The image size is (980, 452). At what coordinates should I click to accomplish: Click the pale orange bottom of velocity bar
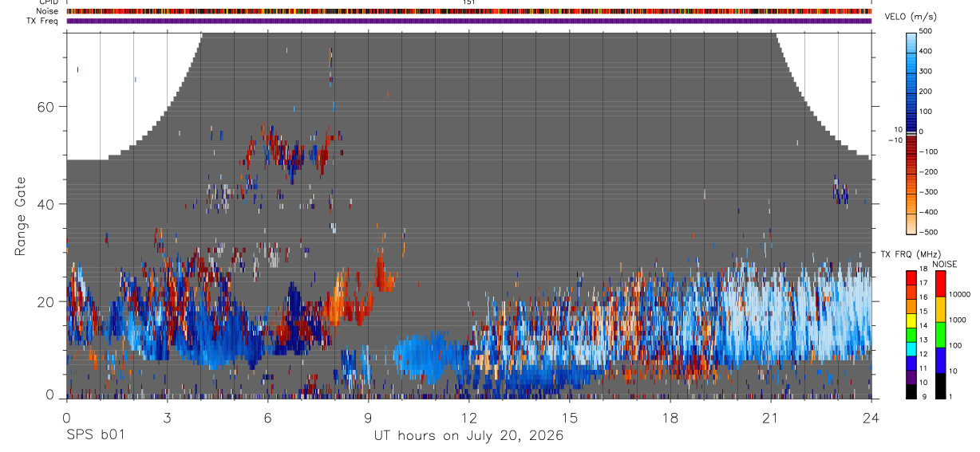point(912,226)
